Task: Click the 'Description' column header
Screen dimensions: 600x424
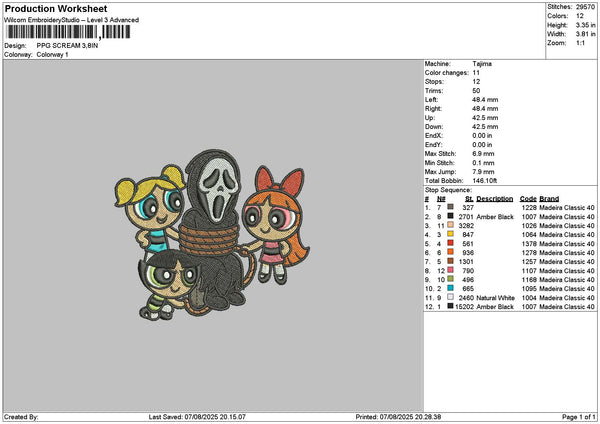Action: tap(494, 199)
